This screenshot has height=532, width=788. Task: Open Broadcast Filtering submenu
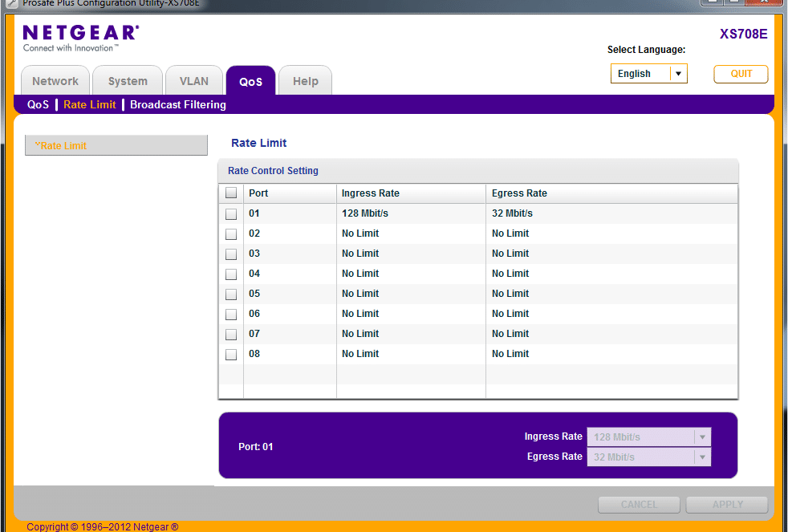178,104
